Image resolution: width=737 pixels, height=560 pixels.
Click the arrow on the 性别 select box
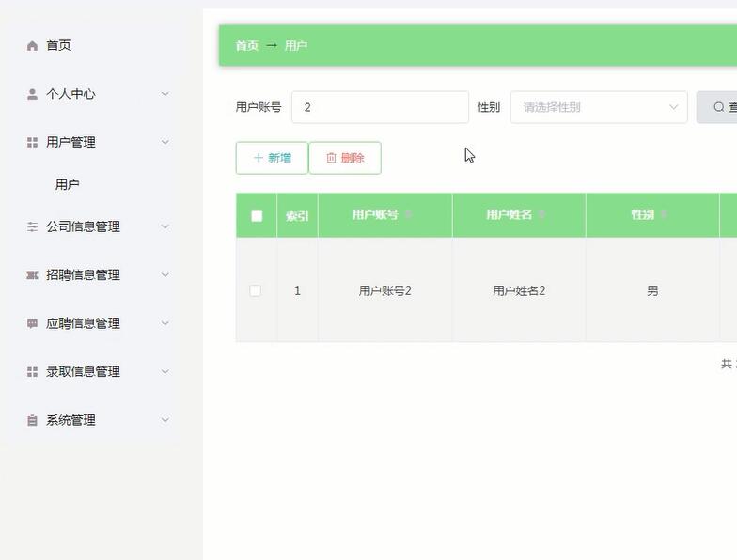(x=673, y=107)
